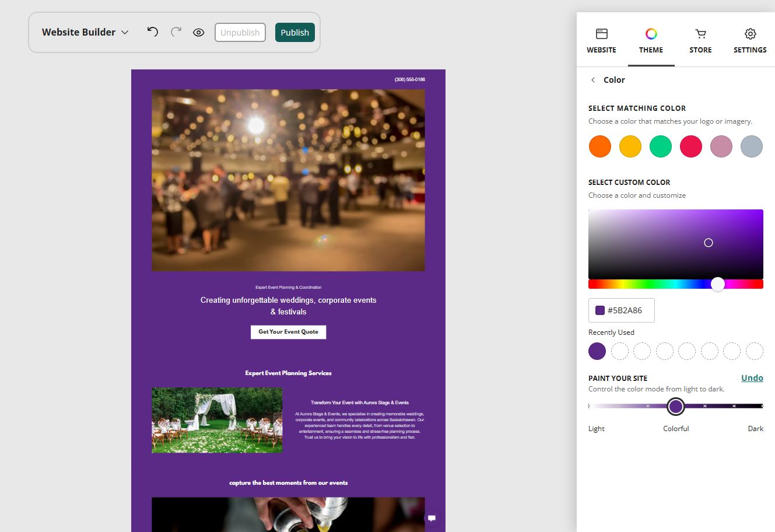Click the 'Creating unforgettable weddings' headline text

pyautogui.click(x=289, y=306)
